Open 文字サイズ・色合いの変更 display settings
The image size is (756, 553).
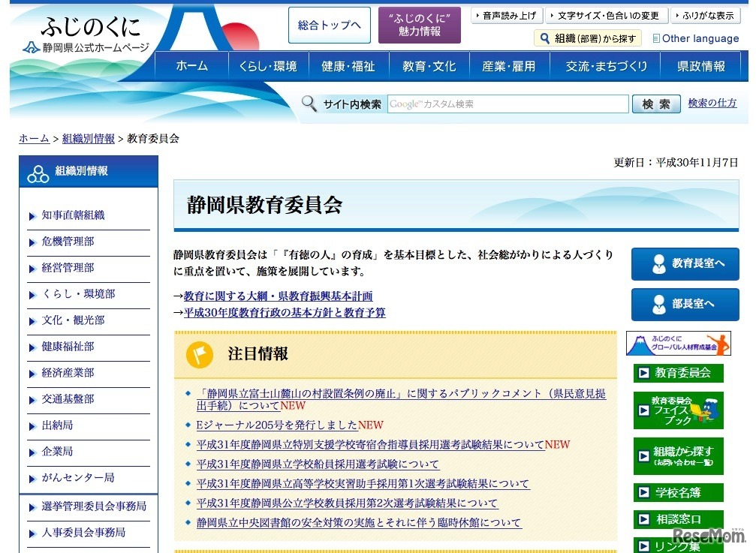[605, 14]
